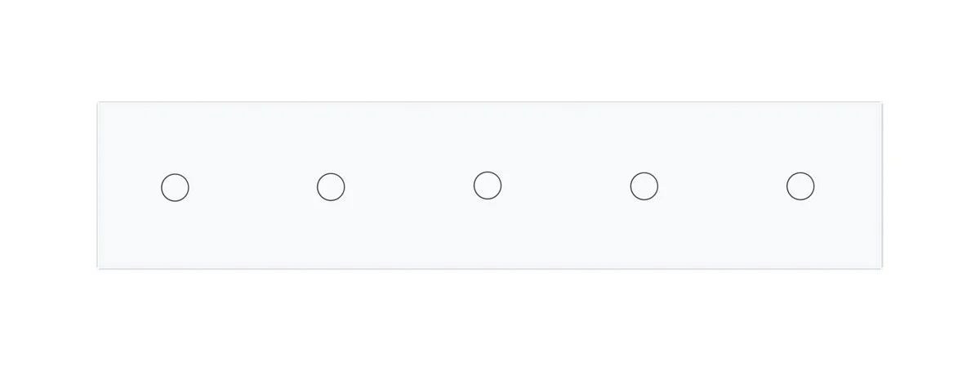The width and height of the screenshot is (980, 371).
Task: Click the white glass panel between first two circles
Action: pyautogui.click(x=253, y=187)
